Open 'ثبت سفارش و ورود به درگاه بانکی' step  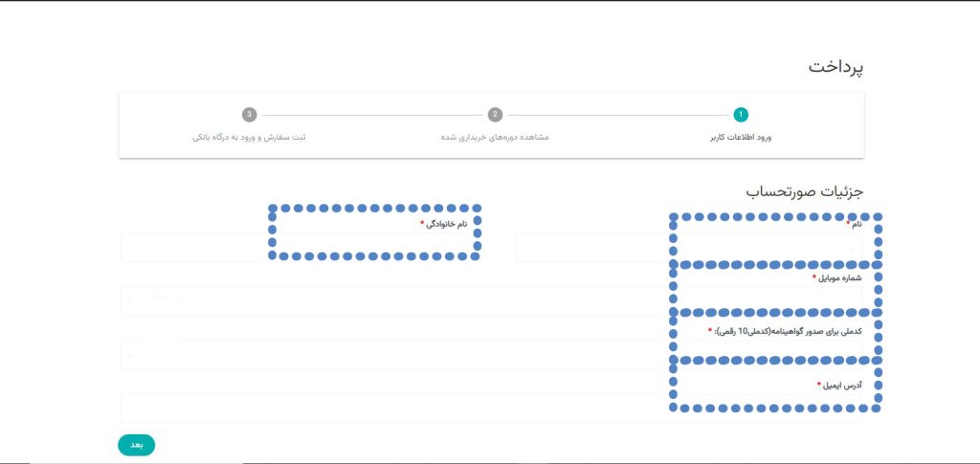coord(249,138)
